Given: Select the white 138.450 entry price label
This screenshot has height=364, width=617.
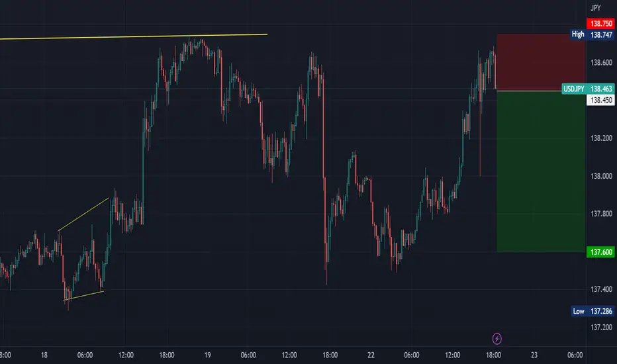Looking at the screenshot, I should coord(600,100).
